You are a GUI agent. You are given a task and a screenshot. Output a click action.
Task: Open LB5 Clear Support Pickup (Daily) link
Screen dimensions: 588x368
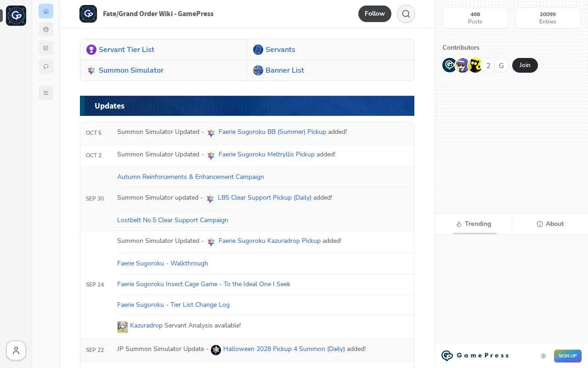pos(265,198)
